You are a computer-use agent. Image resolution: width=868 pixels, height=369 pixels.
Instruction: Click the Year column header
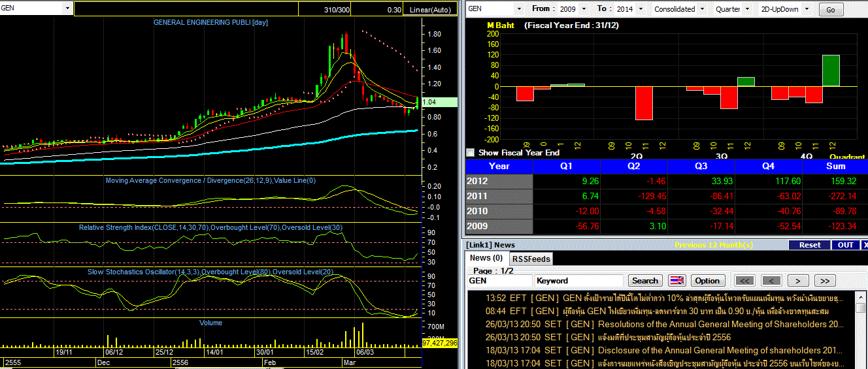pyautogui.click(x=499, y=166)
